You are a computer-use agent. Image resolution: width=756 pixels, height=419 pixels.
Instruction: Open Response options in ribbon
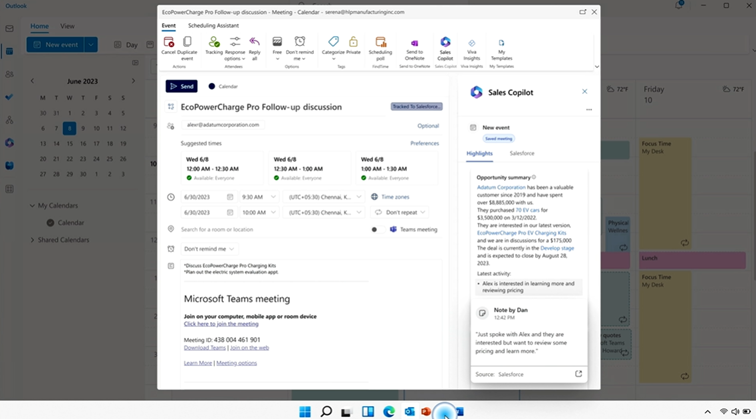(x=235, y=48)
